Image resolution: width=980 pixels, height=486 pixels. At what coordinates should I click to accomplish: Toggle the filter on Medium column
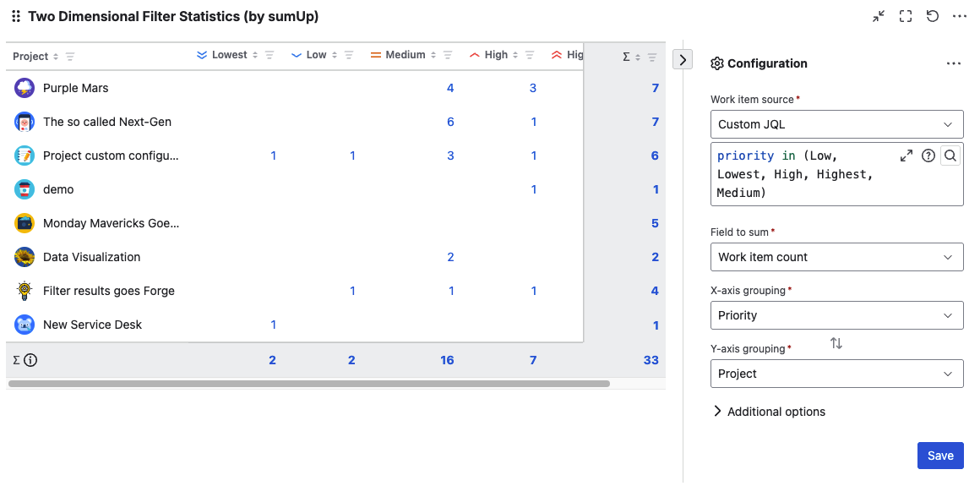click(x=448, y=55)
